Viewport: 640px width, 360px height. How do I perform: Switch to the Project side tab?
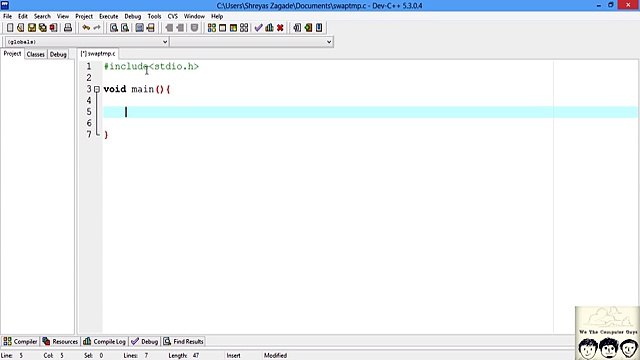[12, 54]
